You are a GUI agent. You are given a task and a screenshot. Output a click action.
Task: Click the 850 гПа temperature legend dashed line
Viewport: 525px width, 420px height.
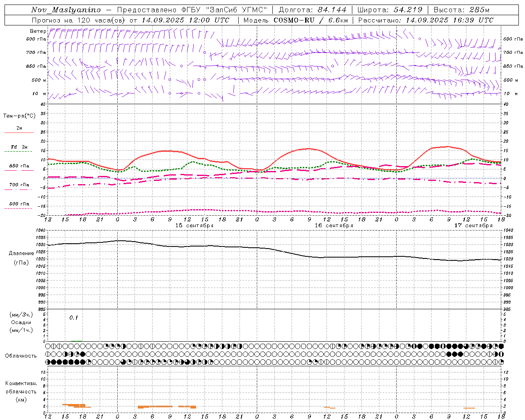pyautogui.click(x=19, y=170)
